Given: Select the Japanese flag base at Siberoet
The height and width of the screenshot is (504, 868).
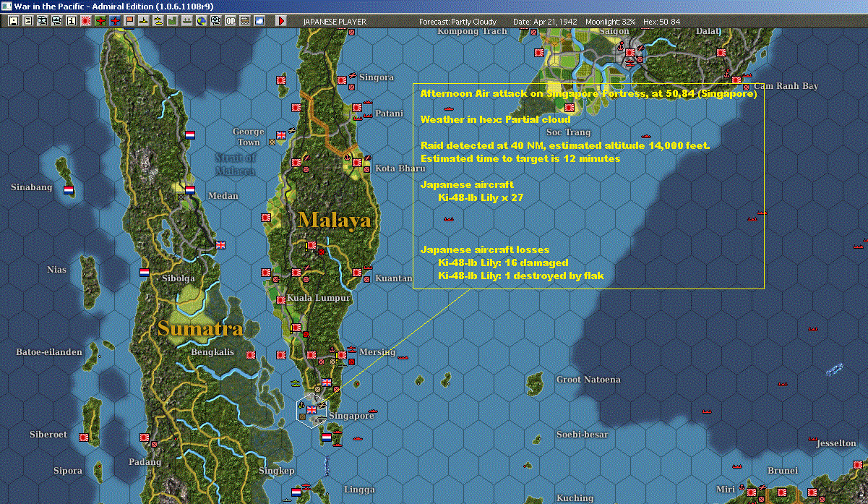Looking at the screenshot, I should (84, 437).
